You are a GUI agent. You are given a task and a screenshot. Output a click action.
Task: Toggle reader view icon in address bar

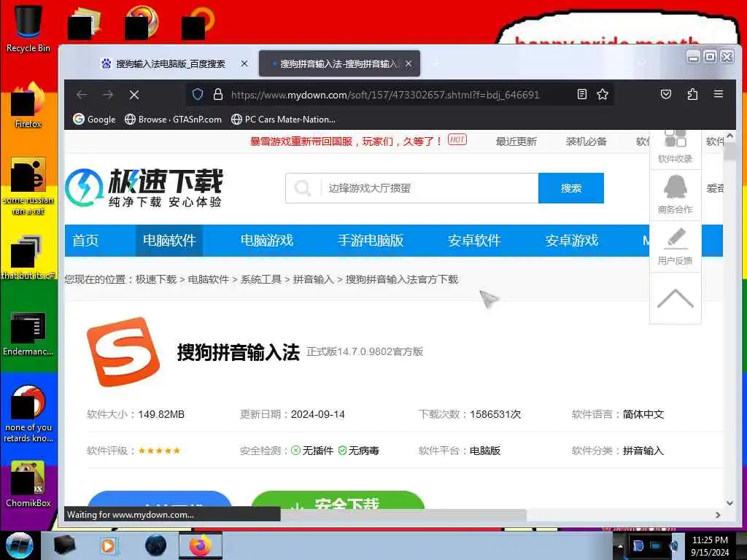pyautogui.click(x=581, y=94)
